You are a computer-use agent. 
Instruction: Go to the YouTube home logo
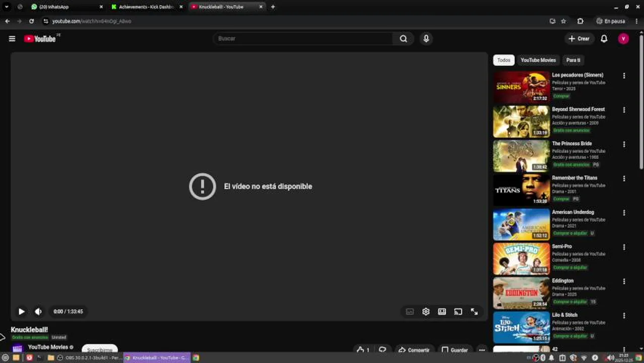point(40,39)
